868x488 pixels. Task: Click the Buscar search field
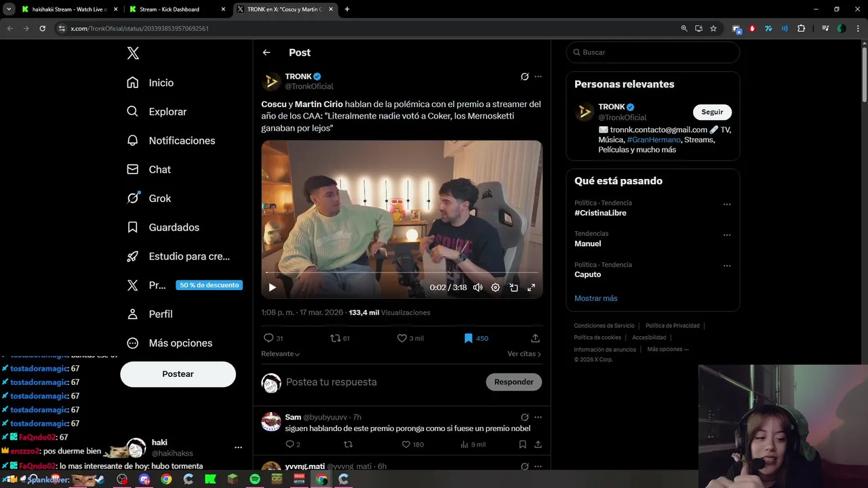click(x=652, y=52)
